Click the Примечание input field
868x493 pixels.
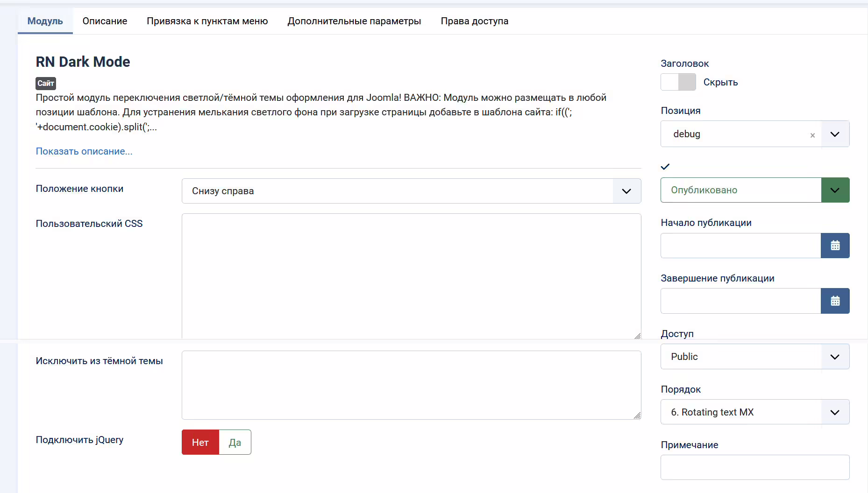pos(755,467)
